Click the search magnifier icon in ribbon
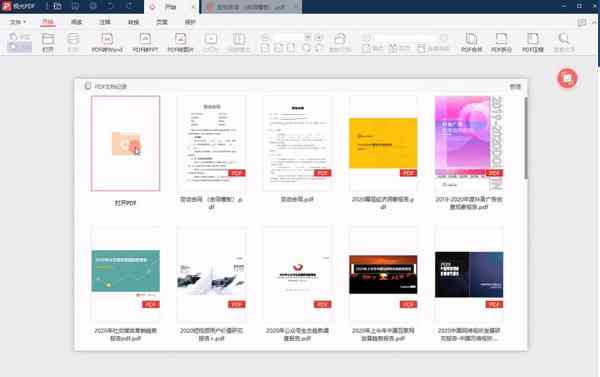 pyautogui.click(x=564, y=39)
